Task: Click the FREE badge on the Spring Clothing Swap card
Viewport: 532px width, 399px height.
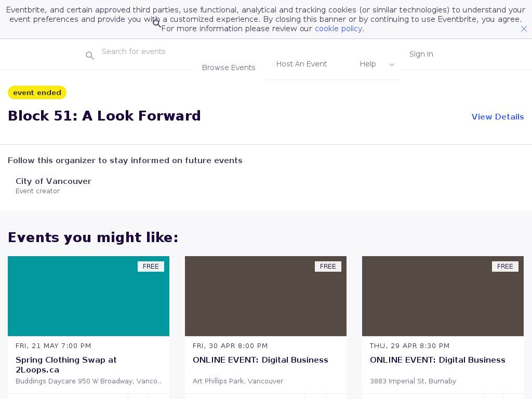Action: click(x=151, y=267)
